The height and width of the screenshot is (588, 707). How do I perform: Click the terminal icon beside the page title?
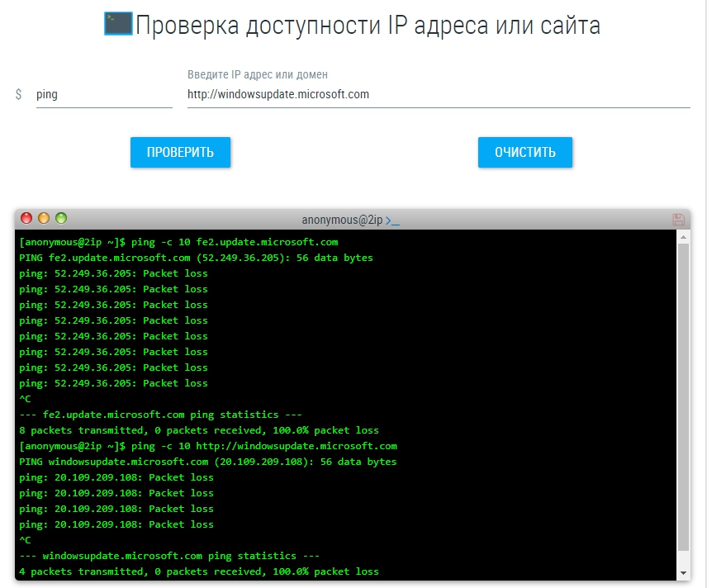tap(118, 23)
